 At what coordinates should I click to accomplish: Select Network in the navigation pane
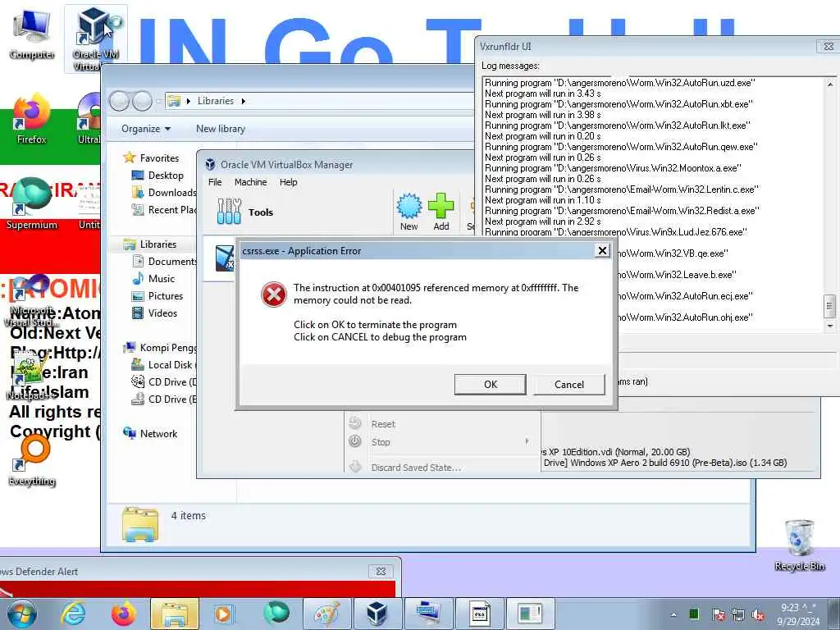tap(158, 433)
